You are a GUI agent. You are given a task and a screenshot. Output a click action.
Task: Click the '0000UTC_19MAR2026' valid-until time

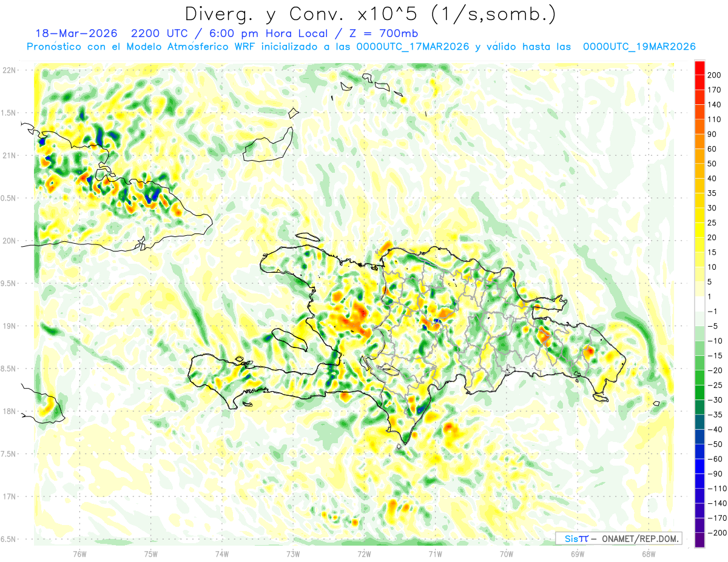pyautogui.click(x=639, y=47)
